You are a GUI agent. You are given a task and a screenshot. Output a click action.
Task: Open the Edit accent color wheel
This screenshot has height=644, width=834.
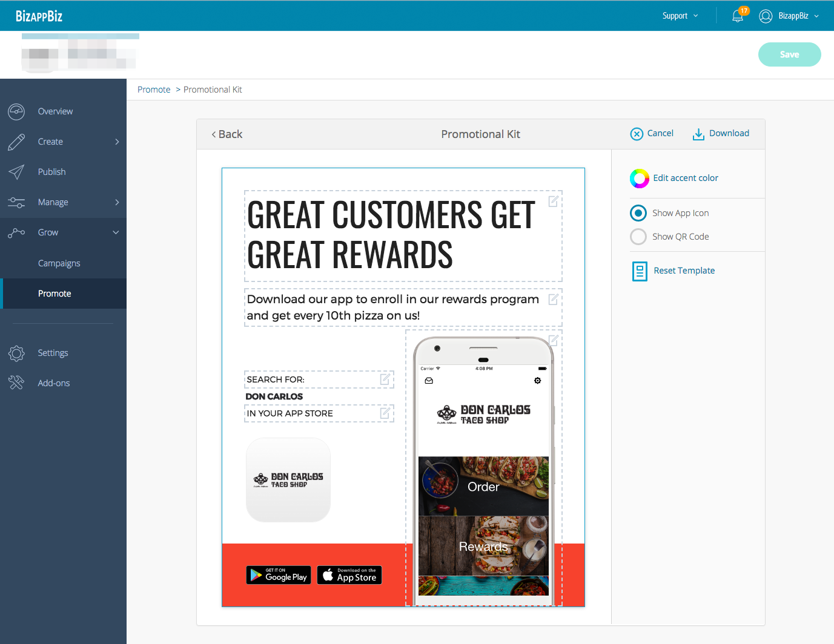[640, 179]
